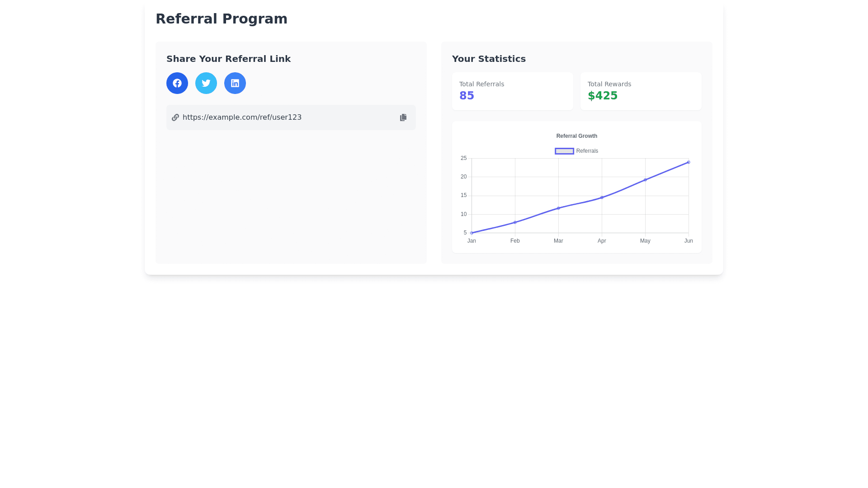Viewport: 868px width, 488px height.
Task: Click the Jun data point on chart
Action: [x=689, y=162]
